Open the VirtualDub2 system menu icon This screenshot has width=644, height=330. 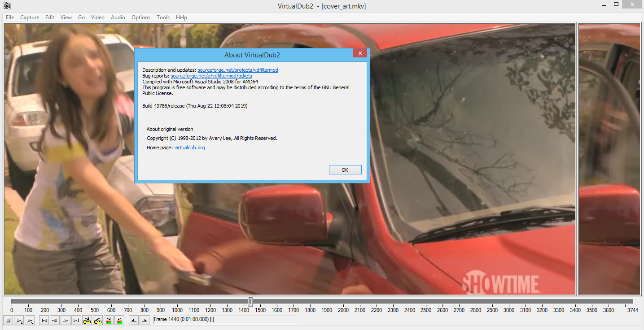(x=7, y=6)
